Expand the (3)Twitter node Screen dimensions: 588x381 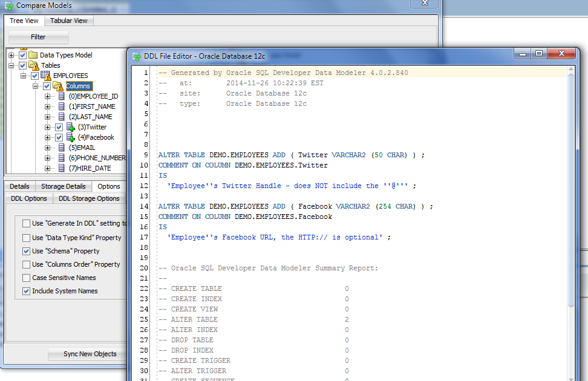(47, 127)
